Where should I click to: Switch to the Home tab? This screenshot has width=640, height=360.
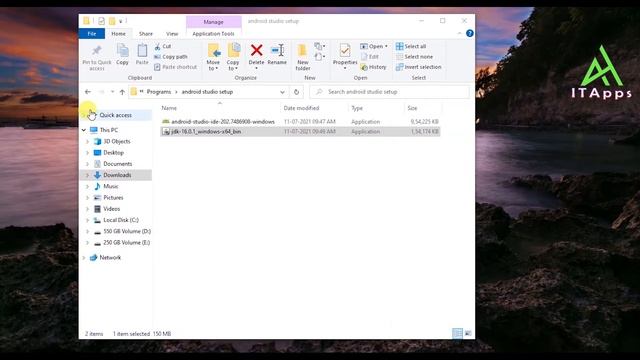point(118,34)
